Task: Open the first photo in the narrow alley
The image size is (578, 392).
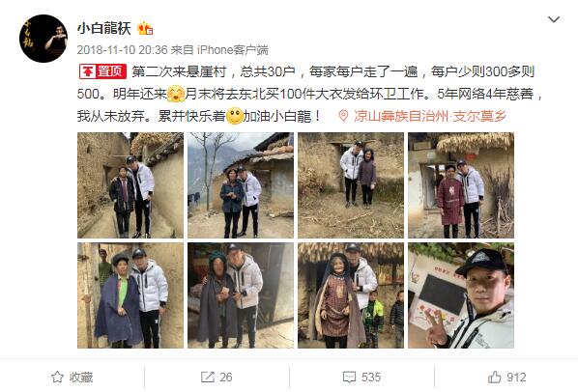Action: 130,185
